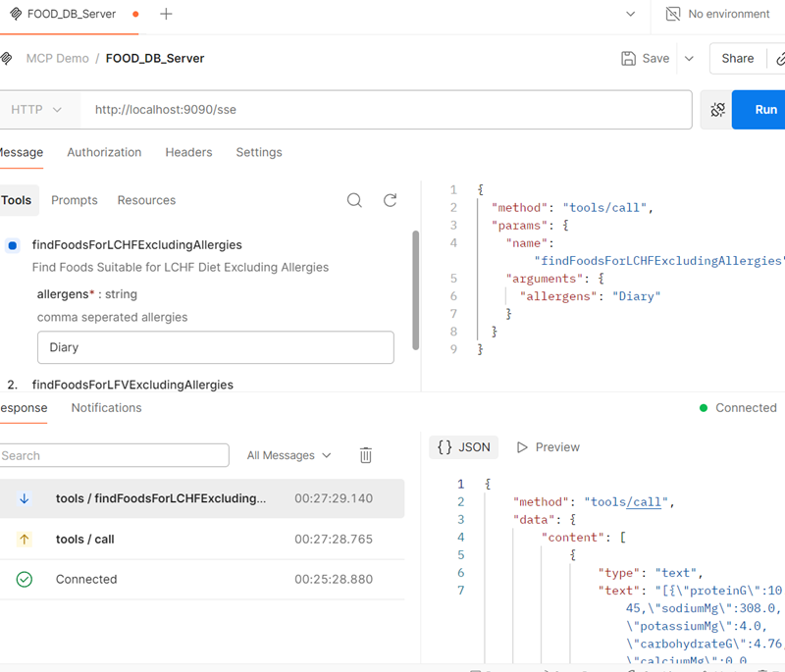Expand the tab list chevron at top
The image size is (785, 672).
coord(630,14)
